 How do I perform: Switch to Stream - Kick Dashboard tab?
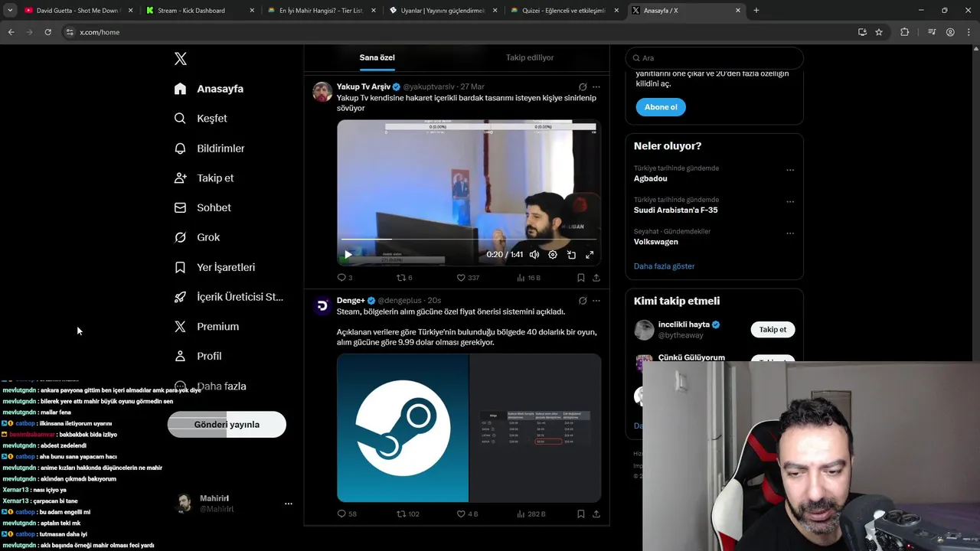pos(201,11)
